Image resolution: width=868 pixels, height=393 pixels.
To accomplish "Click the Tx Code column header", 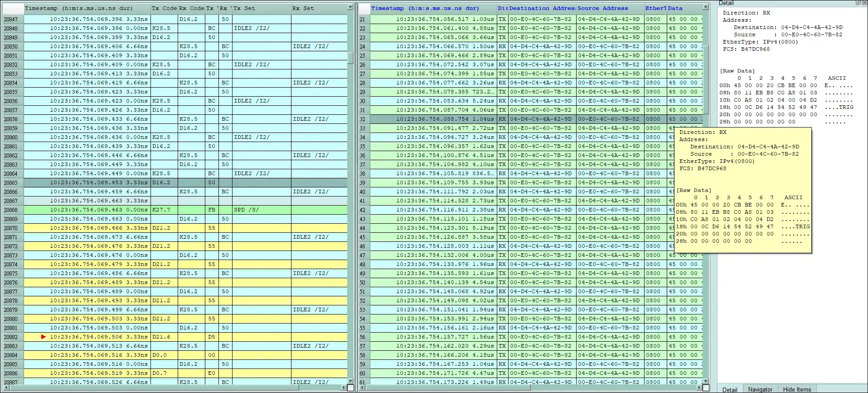I will 164,8.
